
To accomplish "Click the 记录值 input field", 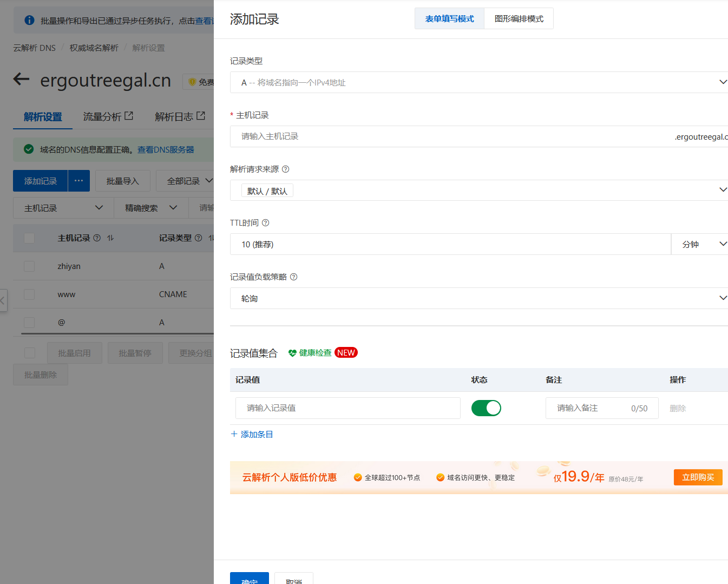I will [x=347, y=408].
